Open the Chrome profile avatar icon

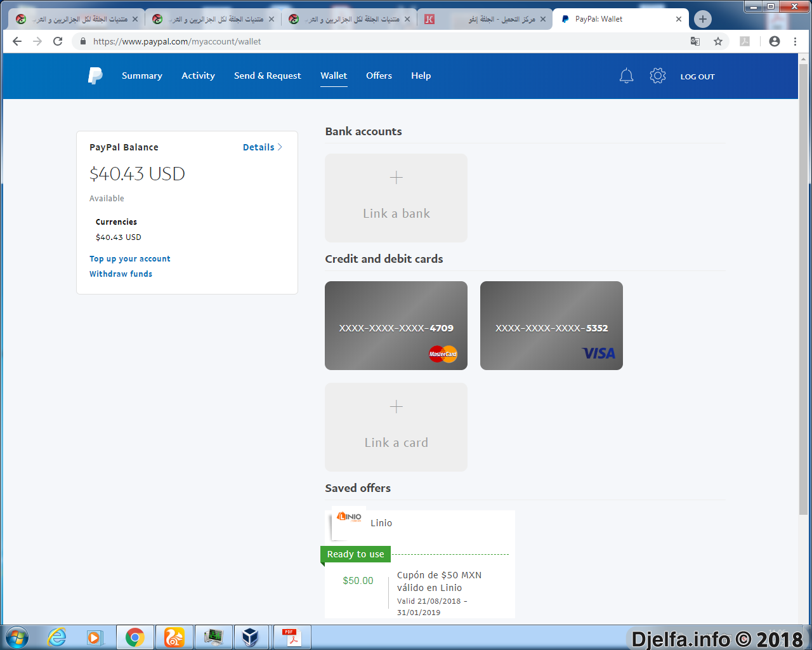pos(775,41)
